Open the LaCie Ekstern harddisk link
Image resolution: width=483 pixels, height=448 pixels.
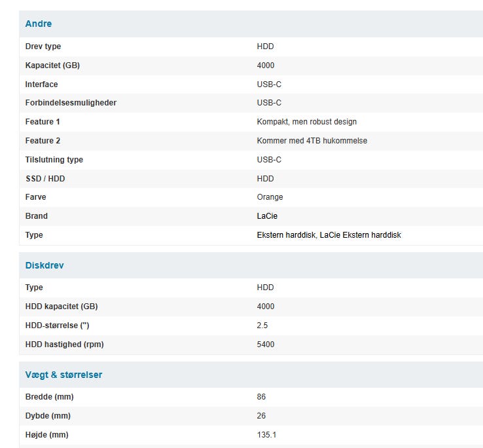coord(361,235)
